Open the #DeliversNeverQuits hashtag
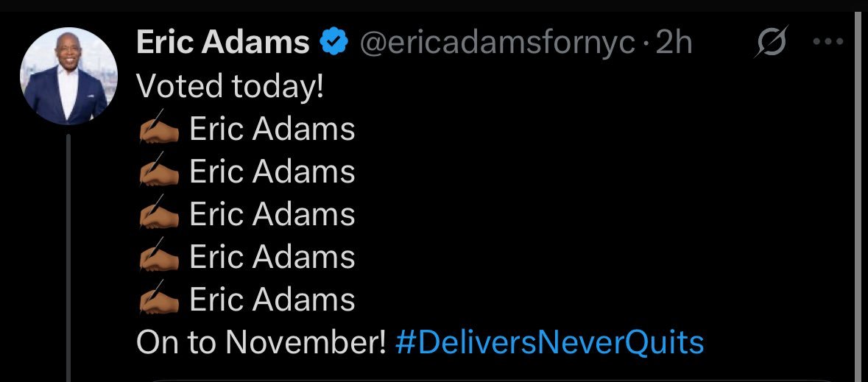868x382 pixels. [x=550, y=343]
